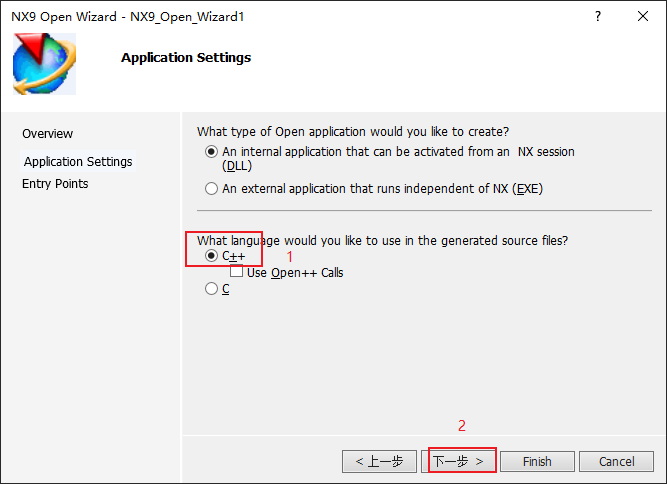Click the Application Settings bold heading
The image size is (667, 484).
[x=186, y=57]
